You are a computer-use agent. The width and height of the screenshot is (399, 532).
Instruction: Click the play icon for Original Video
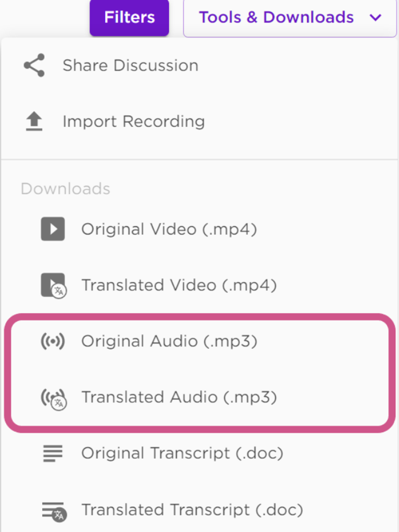(x=53, y=229)
